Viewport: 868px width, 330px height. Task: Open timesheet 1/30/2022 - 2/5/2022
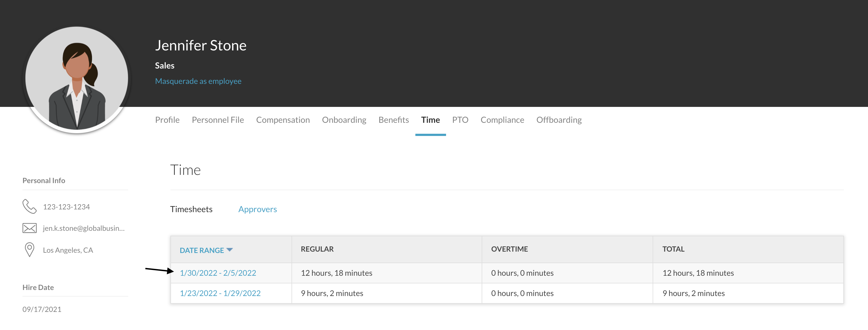point(218,273)
